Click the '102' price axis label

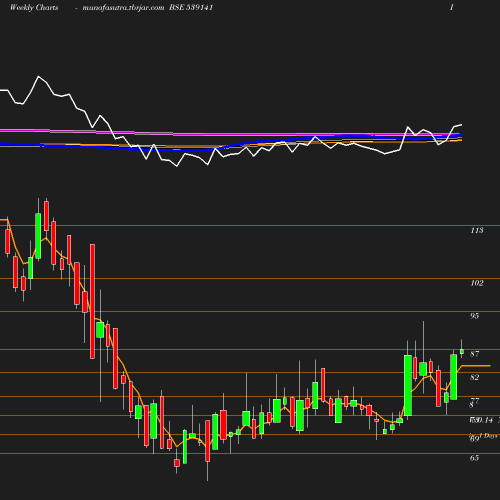pyautogui.click(x=477, y=283)
